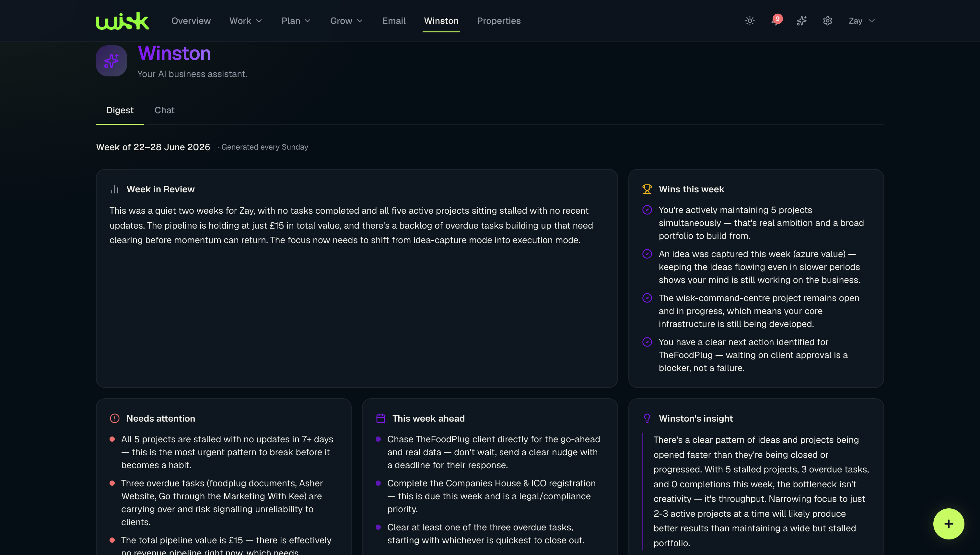
Task: Open Properties in the navbar
Action: click(x=498, y=21)
